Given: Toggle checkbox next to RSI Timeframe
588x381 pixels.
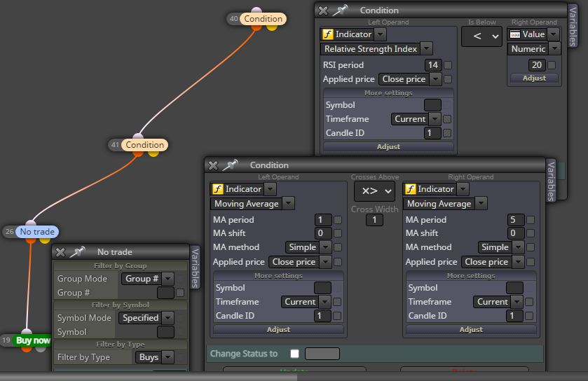Looking at the screenshot, I should 447,119.
